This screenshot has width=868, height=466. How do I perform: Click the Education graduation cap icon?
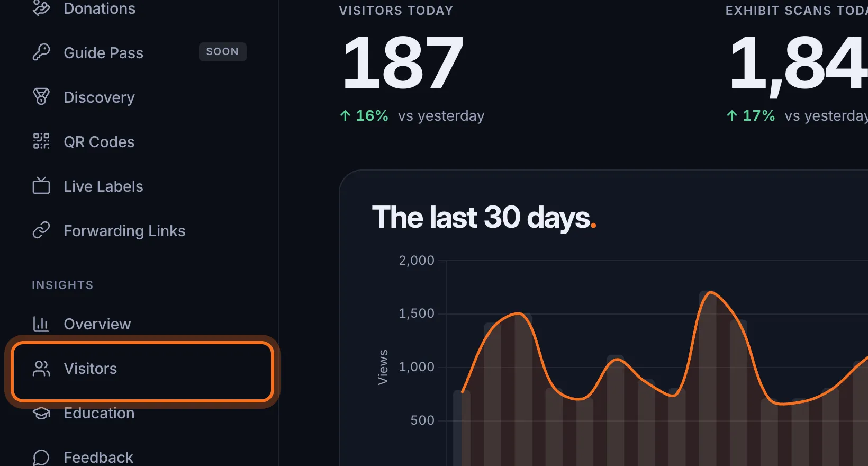pyautogui.click(x=41, y=413)
